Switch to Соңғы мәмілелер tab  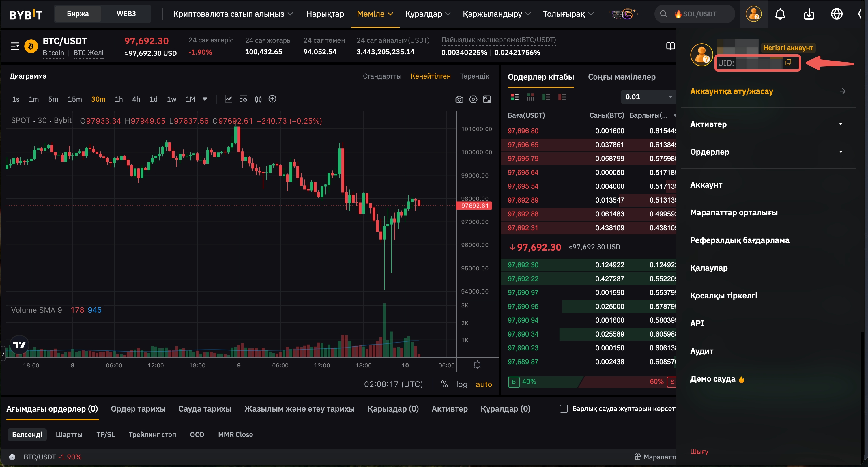coord(621,77)
